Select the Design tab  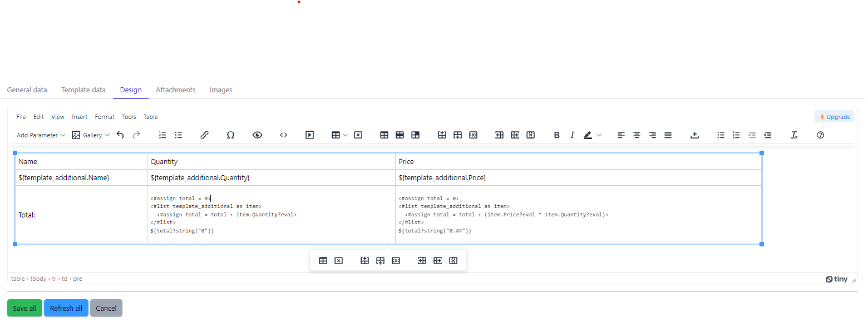point(131,90)
